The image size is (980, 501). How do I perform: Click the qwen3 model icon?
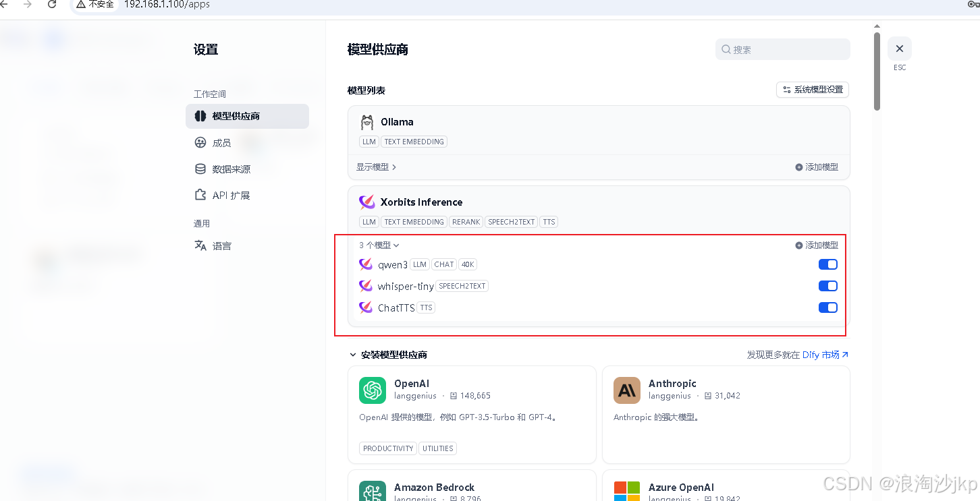pyautogui.click(x=366, y=264)
